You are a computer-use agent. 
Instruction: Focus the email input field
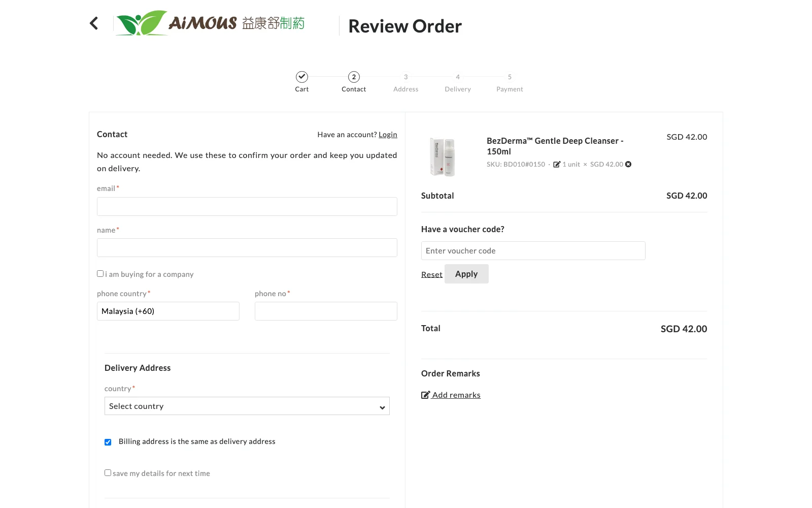[247, 206]
